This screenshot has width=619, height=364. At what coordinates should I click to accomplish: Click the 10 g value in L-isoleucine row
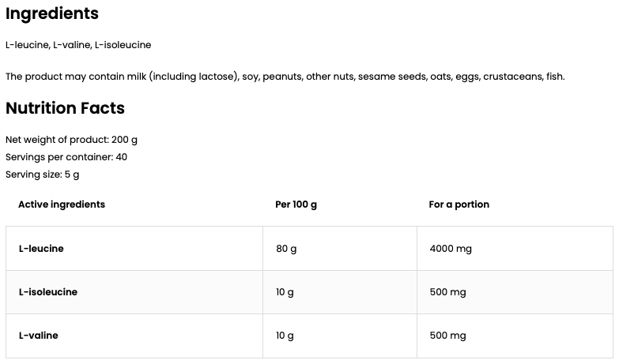tap(285, 292)
